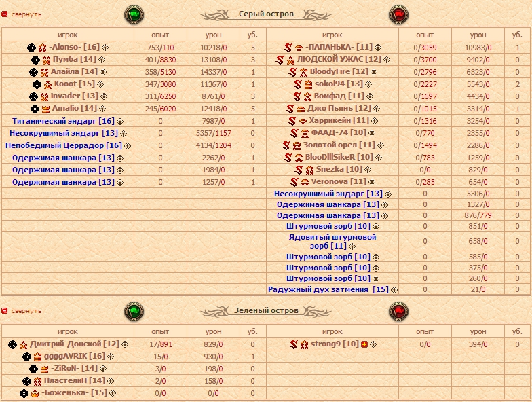Open info icon next to Радужный дух затмения [15]
Screen dimensions: 532x402
(x=394, y=290)
